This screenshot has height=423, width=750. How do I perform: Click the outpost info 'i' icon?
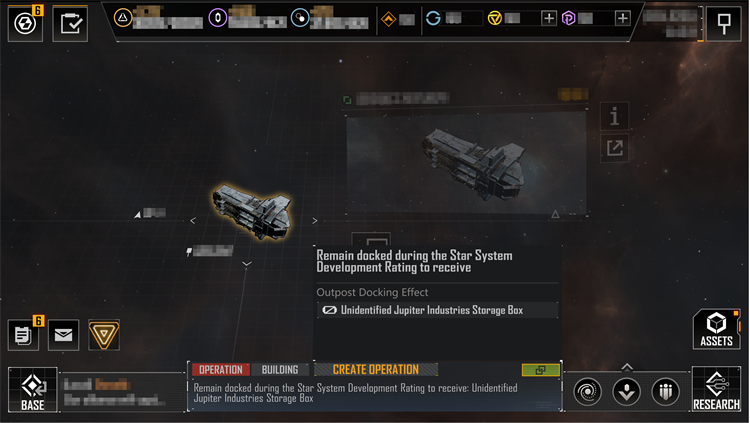pyautogui.click(x=614, y=116)
